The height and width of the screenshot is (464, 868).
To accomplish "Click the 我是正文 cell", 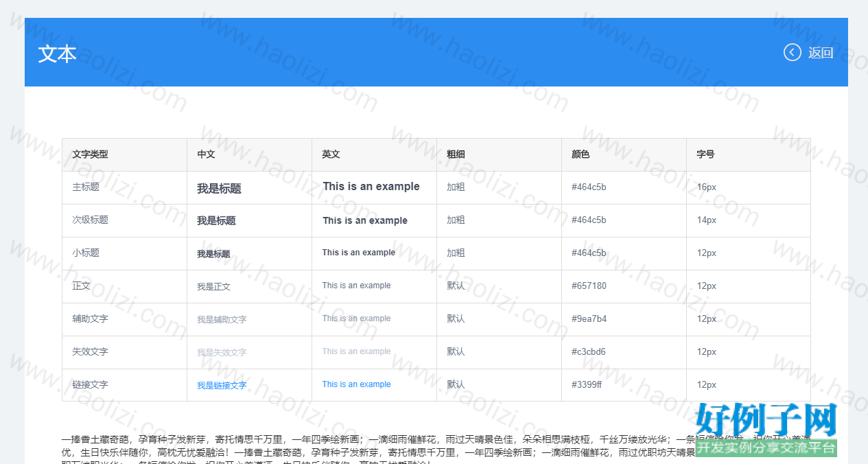I will [213, 287].
